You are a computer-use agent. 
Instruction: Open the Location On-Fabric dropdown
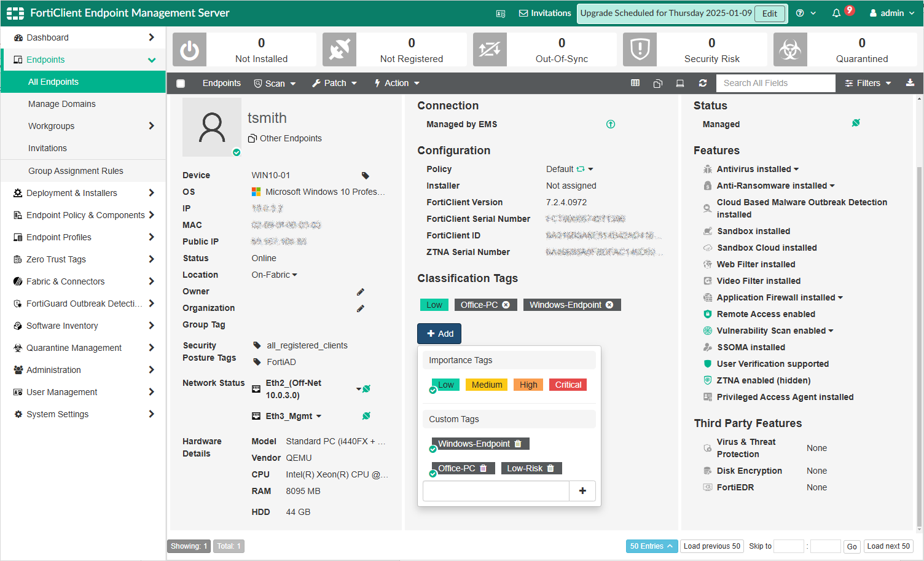pos(274,275)
